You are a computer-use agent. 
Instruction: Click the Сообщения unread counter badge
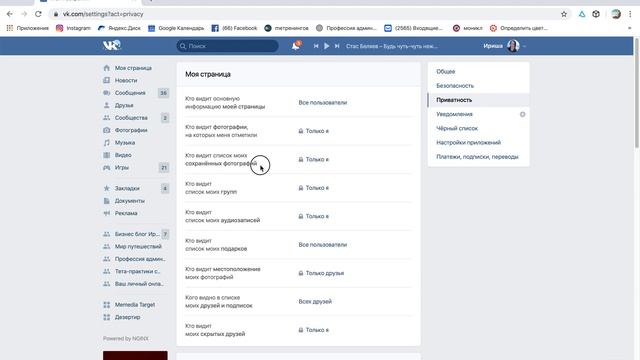(x=163, y=93)
